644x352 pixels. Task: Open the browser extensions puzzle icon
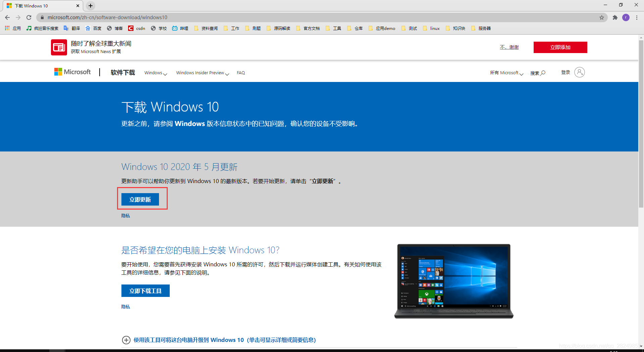615,17
